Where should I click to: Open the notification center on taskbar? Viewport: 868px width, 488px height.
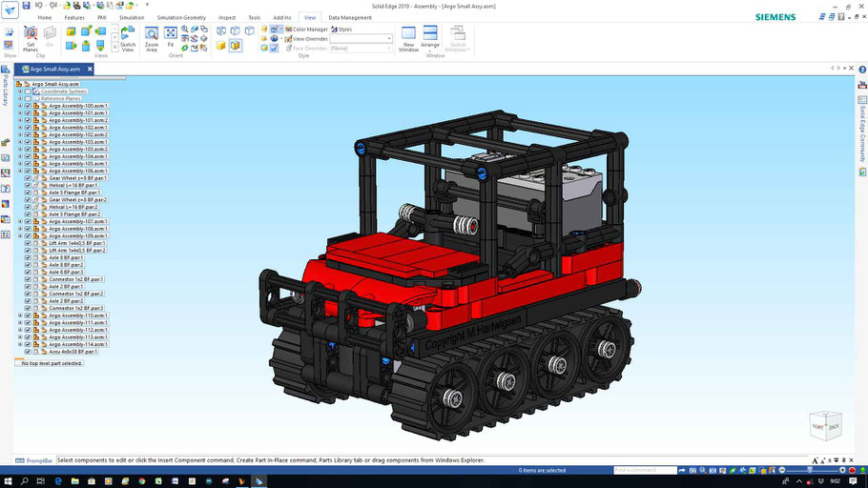click(853, 481)
